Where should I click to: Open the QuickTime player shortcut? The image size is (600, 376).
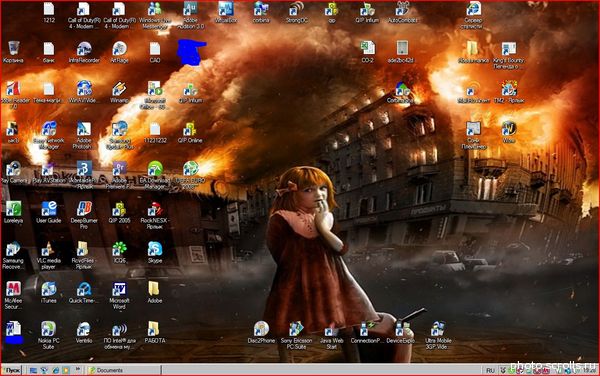(84, 292)
